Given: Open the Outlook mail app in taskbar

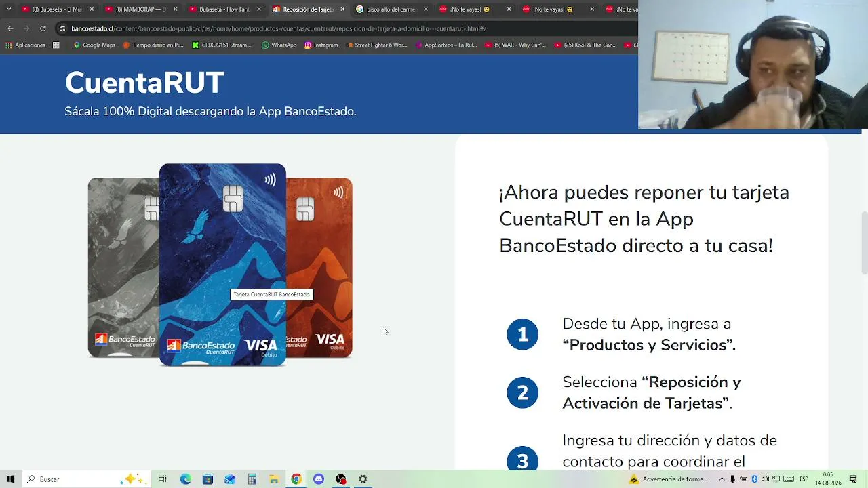Looking at the screenshot, I should click(230, 479).
